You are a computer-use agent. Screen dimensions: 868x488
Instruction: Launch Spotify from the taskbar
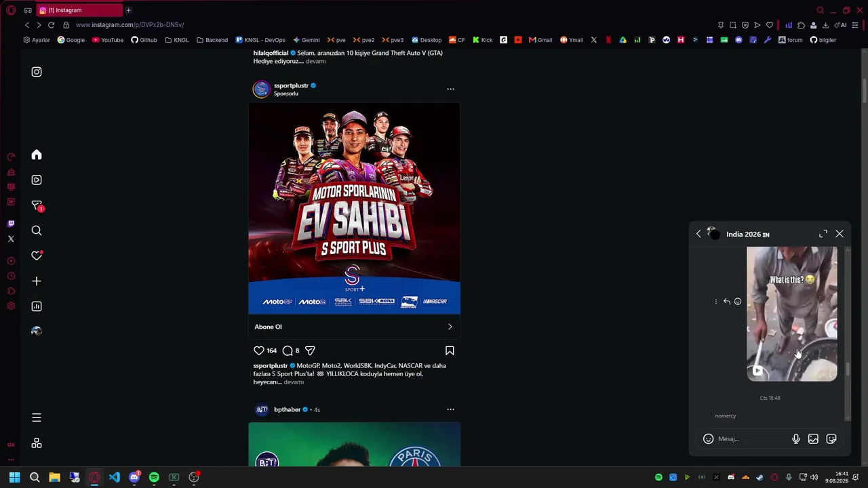tap(154, 477)
